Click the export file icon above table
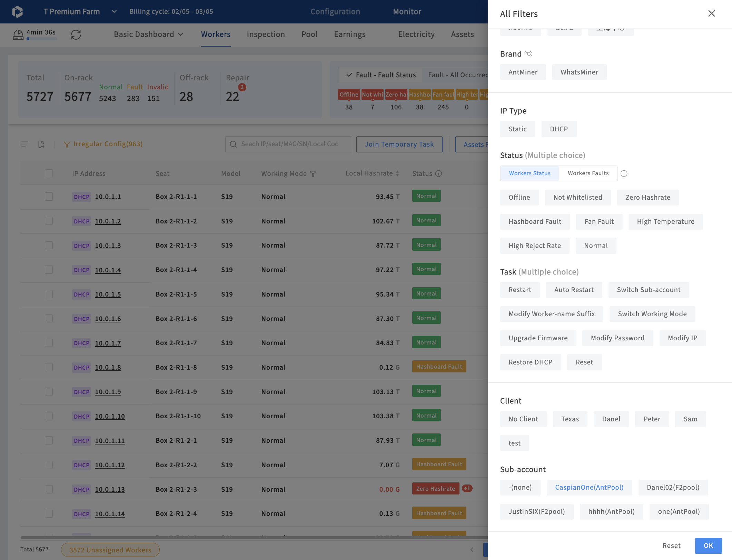 pos(41,144)
